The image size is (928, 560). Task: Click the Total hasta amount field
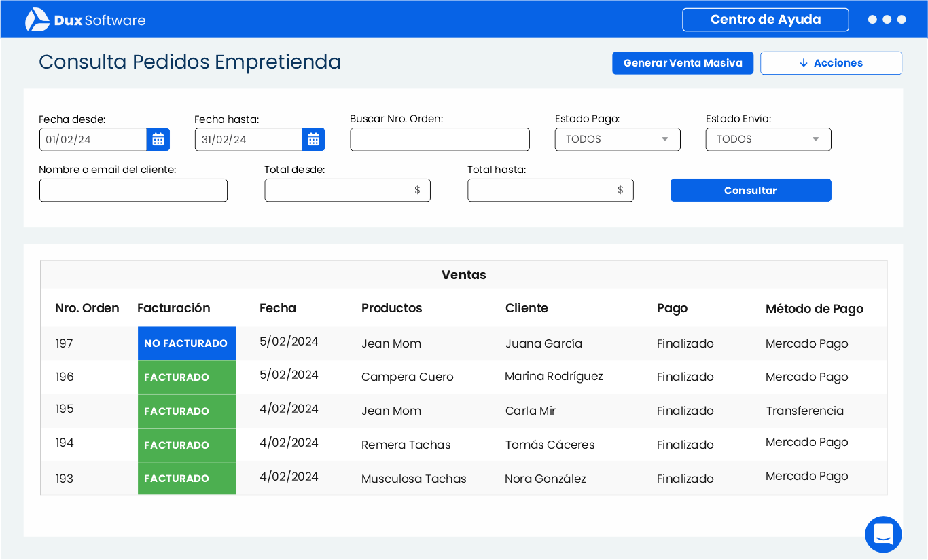tap(550, 190)
